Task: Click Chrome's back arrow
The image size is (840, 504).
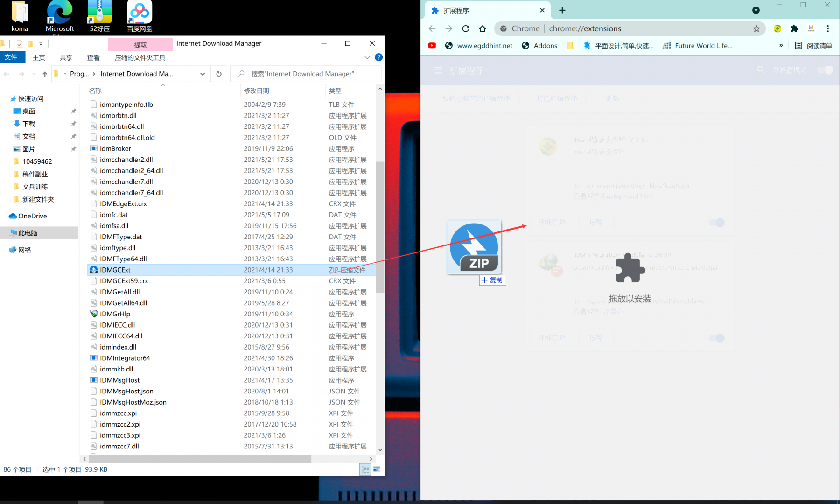Action: coord(432,28)
